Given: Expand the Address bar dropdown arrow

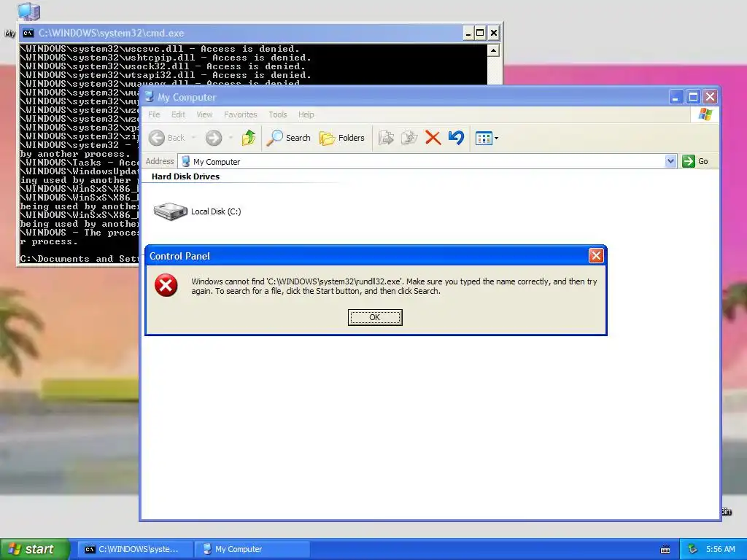Looking at the screenshot, I should [x=671, y=161].
